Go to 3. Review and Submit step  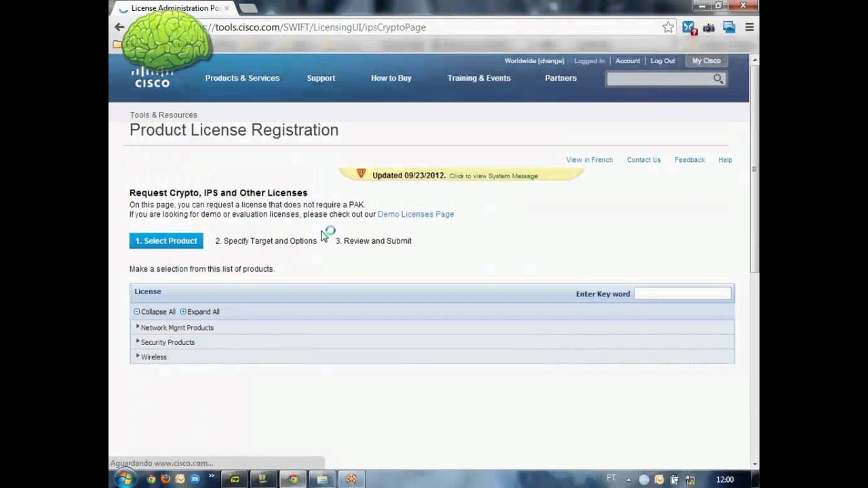374,241
